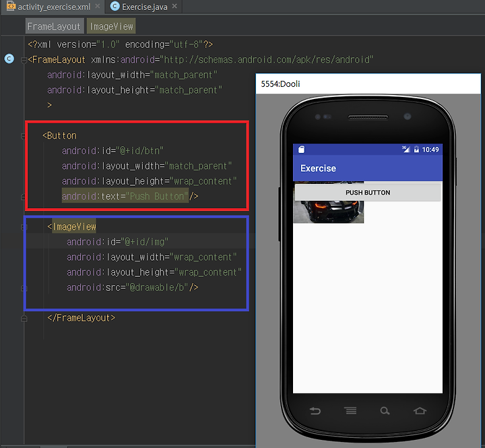This screenshot has width=485, height=448.
Task: Collapse the Button tag fold marker
Action: [x=23, y=136]
